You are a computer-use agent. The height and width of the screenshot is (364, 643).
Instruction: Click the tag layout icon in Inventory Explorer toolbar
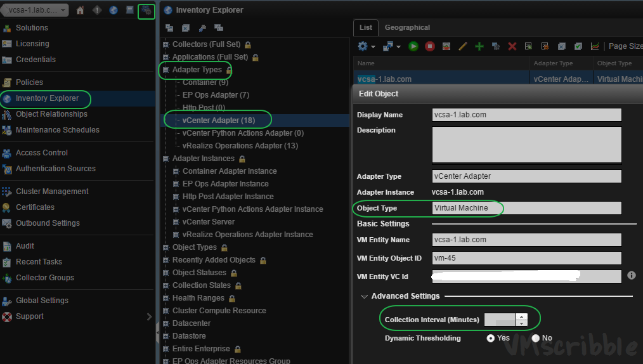(219, 28)
